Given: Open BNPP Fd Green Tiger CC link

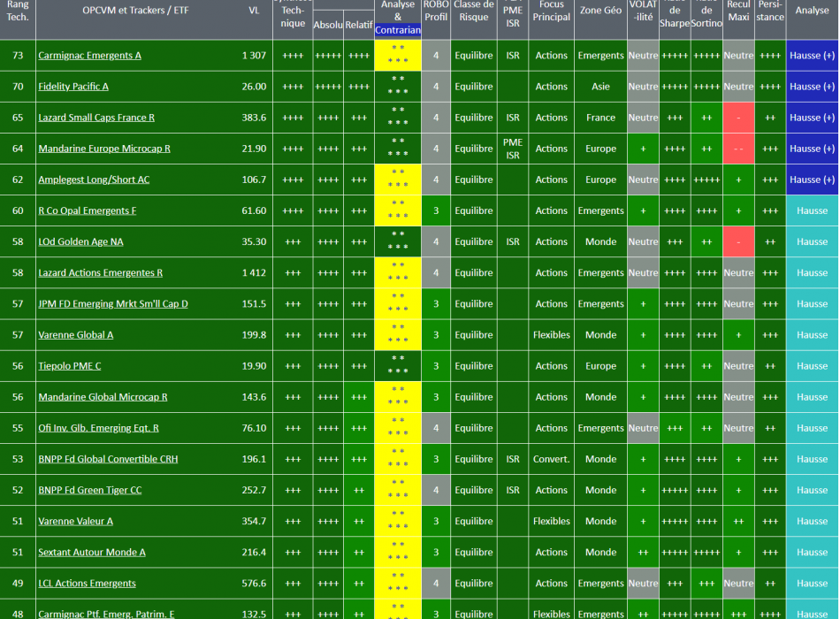Looking at the screenshot, I should click(90, 491).
